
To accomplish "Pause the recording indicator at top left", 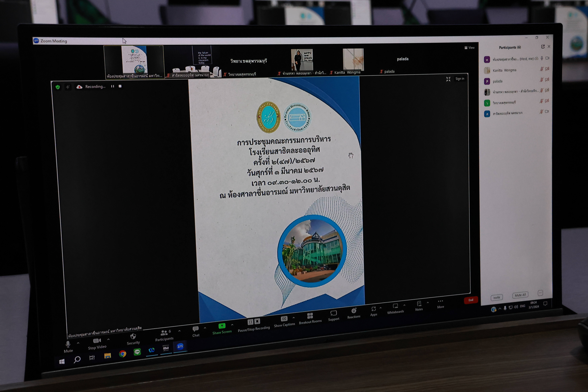I will click(113, 86).
